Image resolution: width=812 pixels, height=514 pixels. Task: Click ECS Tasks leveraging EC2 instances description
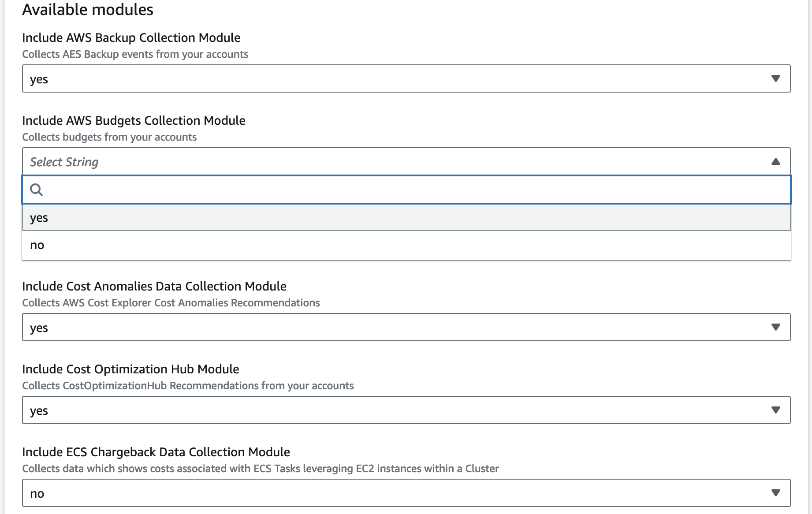coord(261,469)
